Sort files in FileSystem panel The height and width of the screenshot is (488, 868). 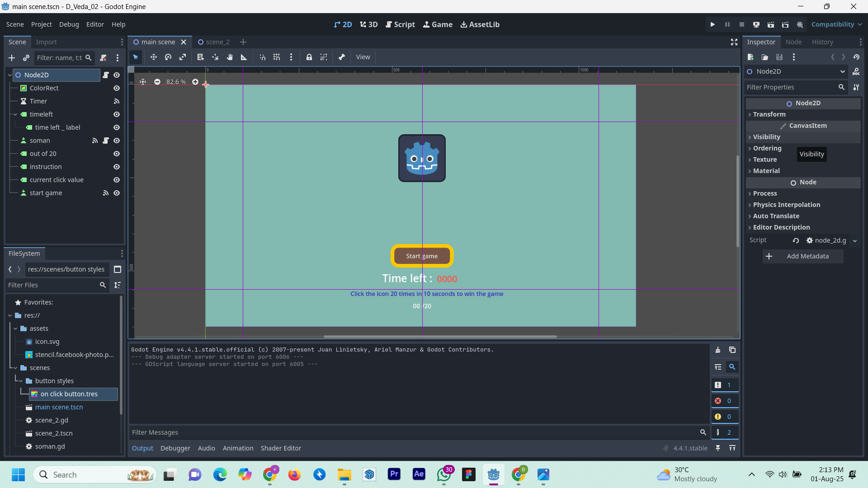click(118, 285)
